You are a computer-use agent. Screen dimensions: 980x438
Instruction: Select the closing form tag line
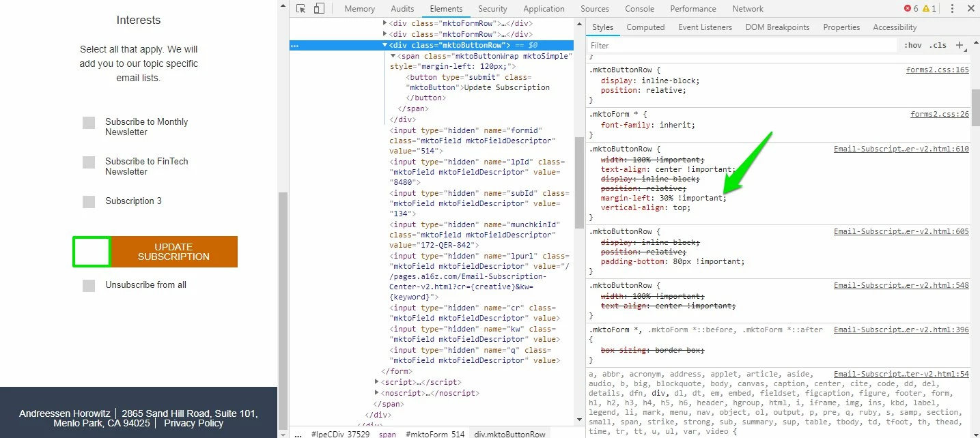tap(397, 372)
